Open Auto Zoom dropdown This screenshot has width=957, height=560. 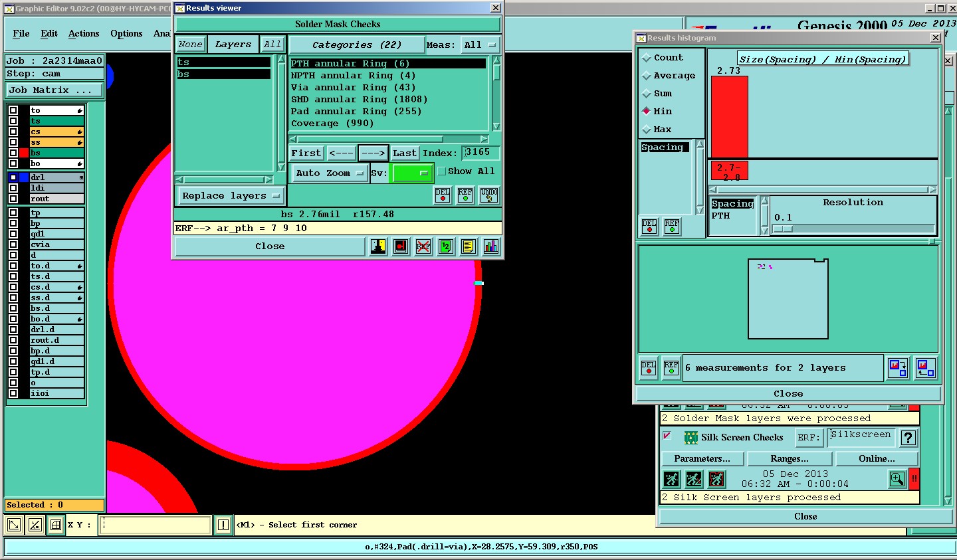click(330, 173)
